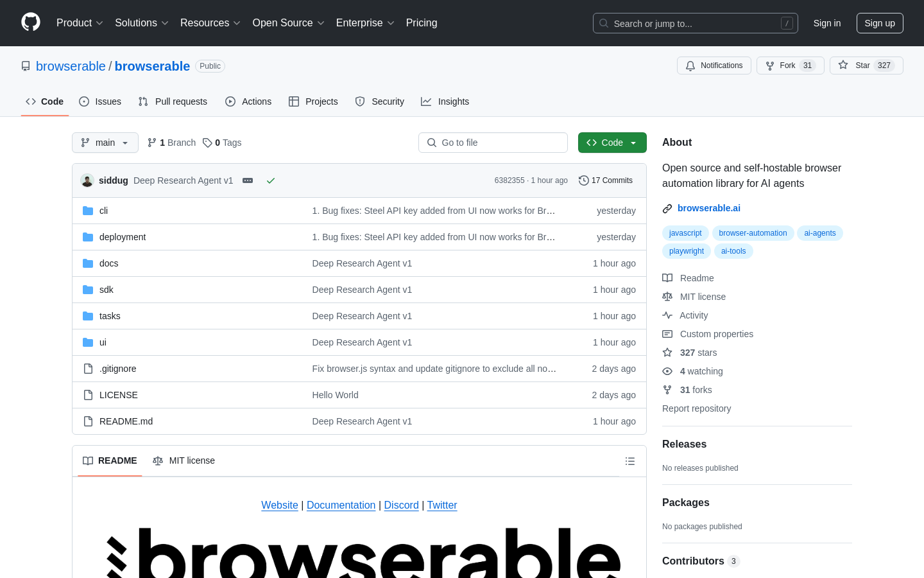Click the ai-tools topic tag

point(733,251)
